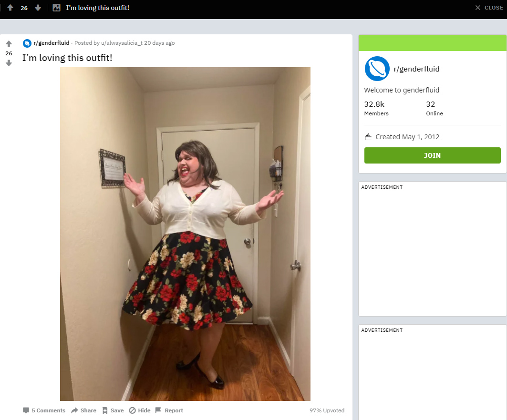507x420 pixels.
Task: Open the 5 Comments section
Action: (44, 410)
